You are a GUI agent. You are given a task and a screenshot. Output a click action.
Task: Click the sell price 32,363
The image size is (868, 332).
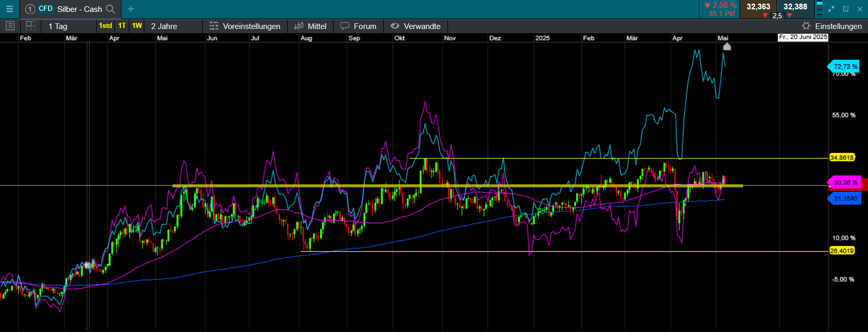758,7
